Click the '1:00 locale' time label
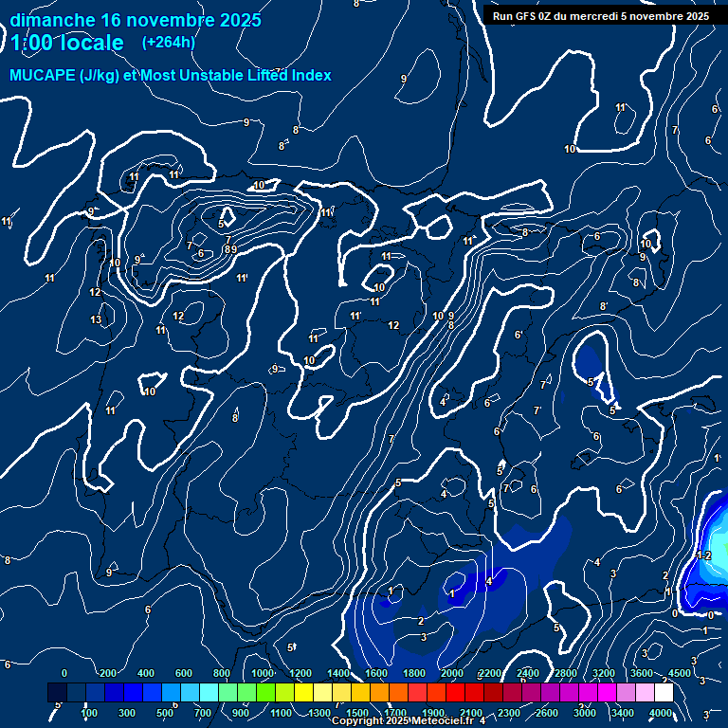This screenshot has width=728, height=728. (67, 43)
